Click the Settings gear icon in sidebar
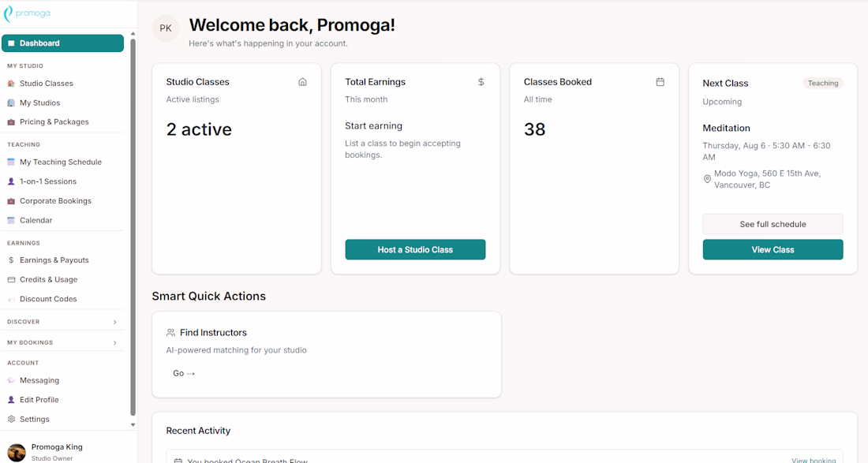The height and width of the screenshot is (463, 868). pyautogui.click(x=11, y=420)
